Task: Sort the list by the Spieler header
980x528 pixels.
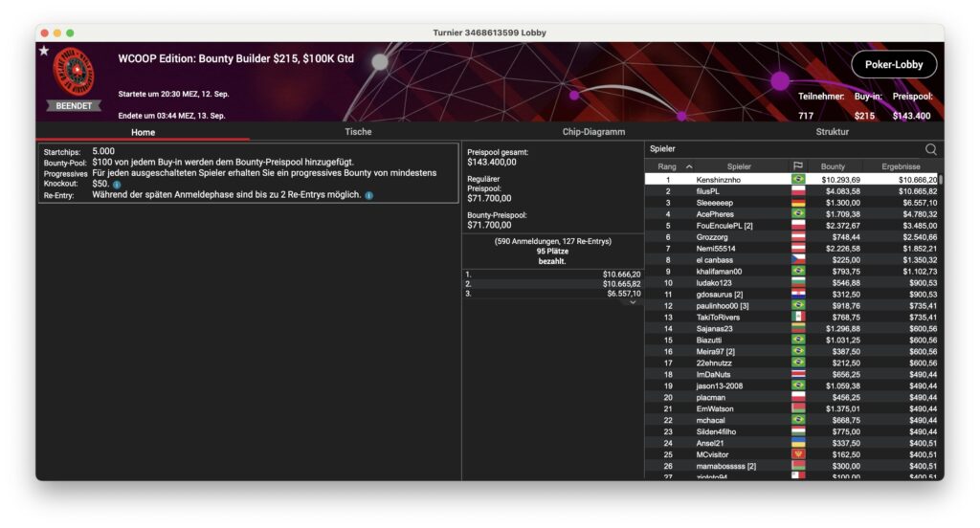Action: tap(739, 166)
